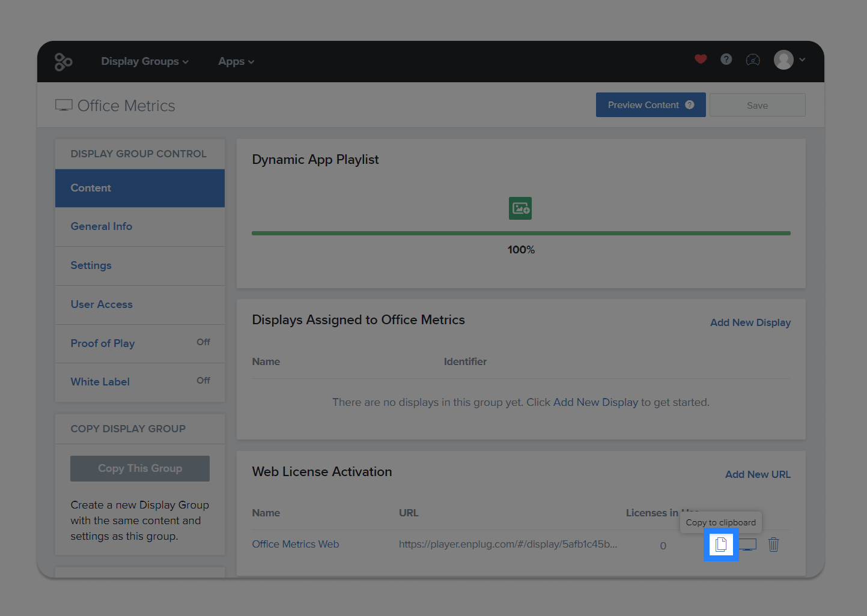Viewport: 867px width, 616px height.
Task: Click the Name column header in Web License table
Action: [x=266, y=513]
